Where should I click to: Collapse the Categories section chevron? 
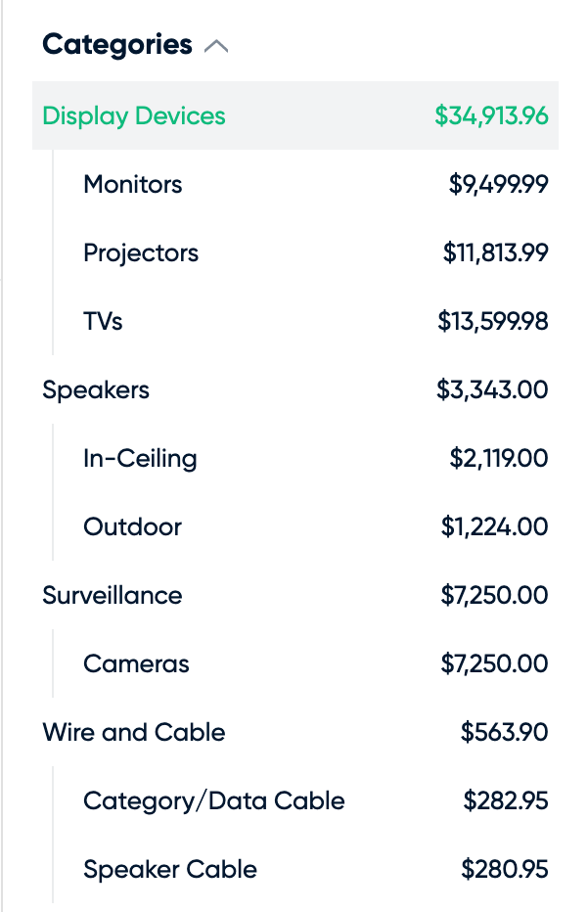[216, 47]
